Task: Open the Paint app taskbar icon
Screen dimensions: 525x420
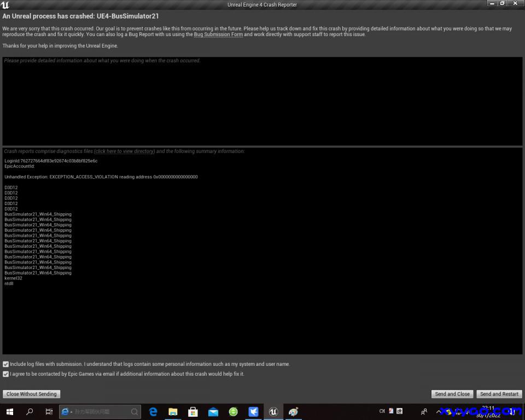Action: 294,412
